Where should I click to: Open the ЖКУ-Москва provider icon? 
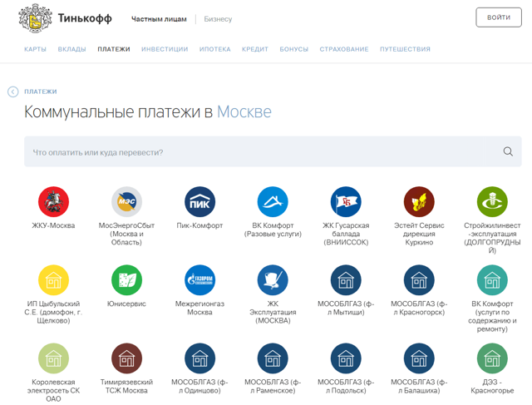click(53, 201)
